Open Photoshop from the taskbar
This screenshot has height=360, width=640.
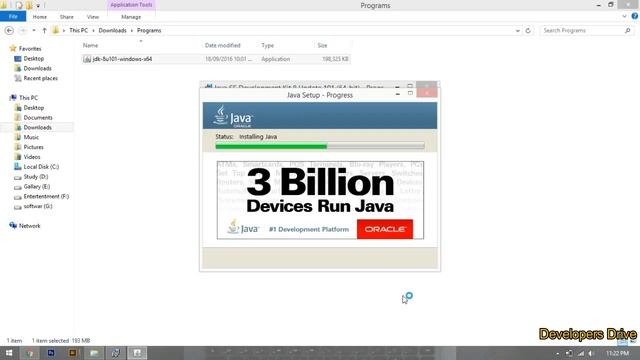pyautogui.click(x=51, y=353)
